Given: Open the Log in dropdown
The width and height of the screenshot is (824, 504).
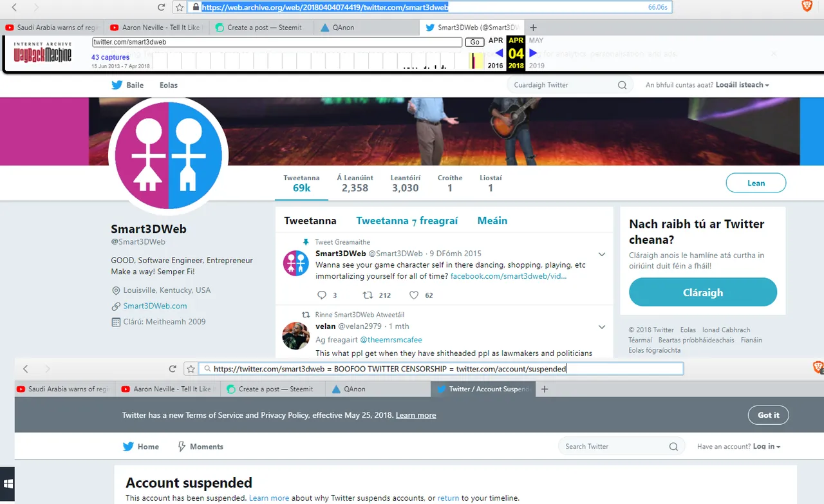Looking at the screenshot, I should [x=767, y=447].
